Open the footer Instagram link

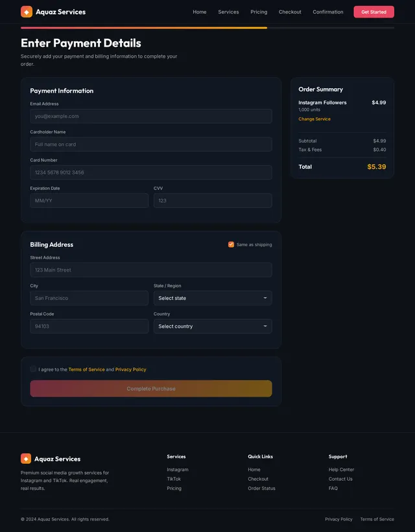click(x=178, y=470)
